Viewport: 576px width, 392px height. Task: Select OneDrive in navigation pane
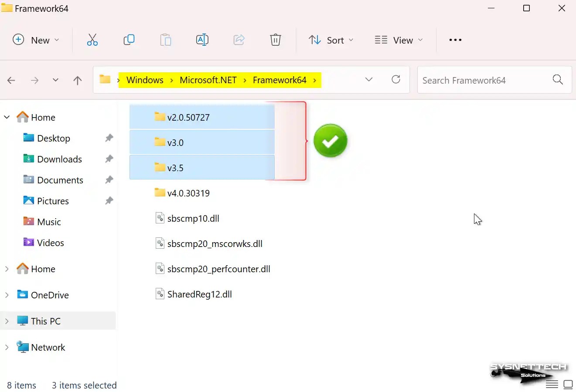(x=50, y=295)
